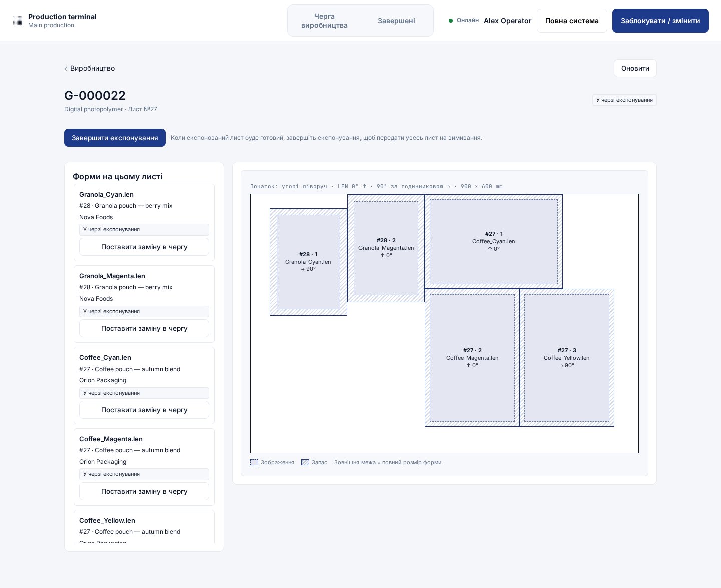
Task: Select plate #27 · 1 Coffee_Cyan on sheet
Action: [x=494, y=241]
